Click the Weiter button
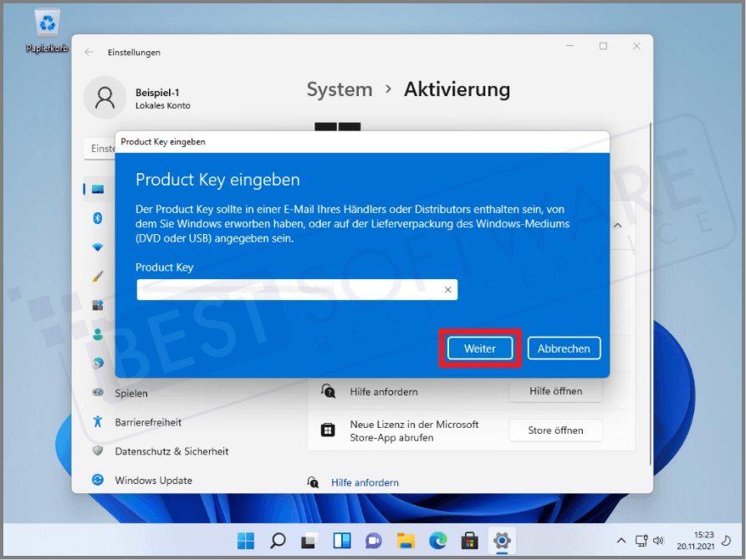The width and height of the screenshot is (746, 560). pos(479,348)
